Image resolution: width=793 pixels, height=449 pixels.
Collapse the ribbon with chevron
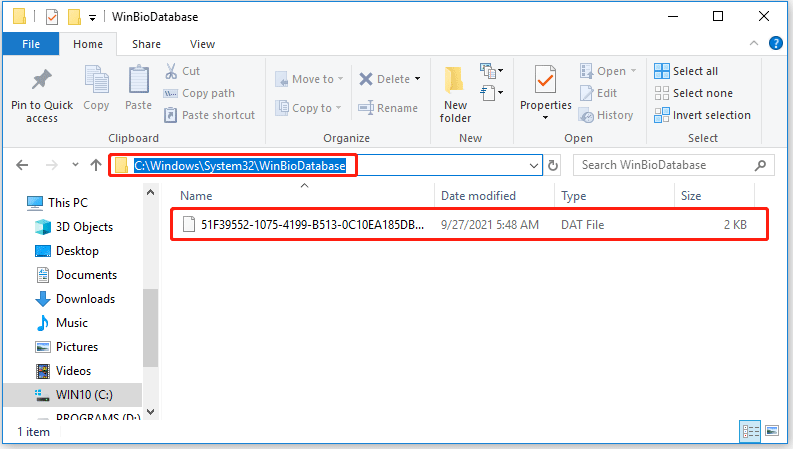point(754,43)
